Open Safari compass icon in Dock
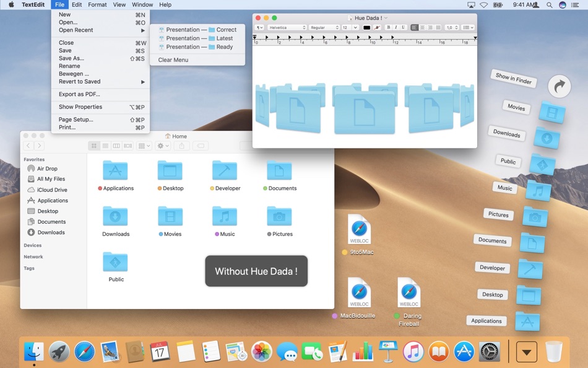This screenshot has height=368, width=588. tap(84, 351)
